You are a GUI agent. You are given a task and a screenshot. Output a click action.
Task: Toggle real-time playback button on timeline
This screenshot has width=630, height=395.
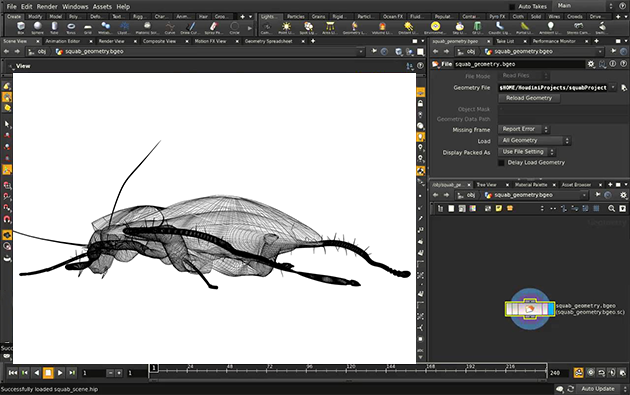pos(578,372)
